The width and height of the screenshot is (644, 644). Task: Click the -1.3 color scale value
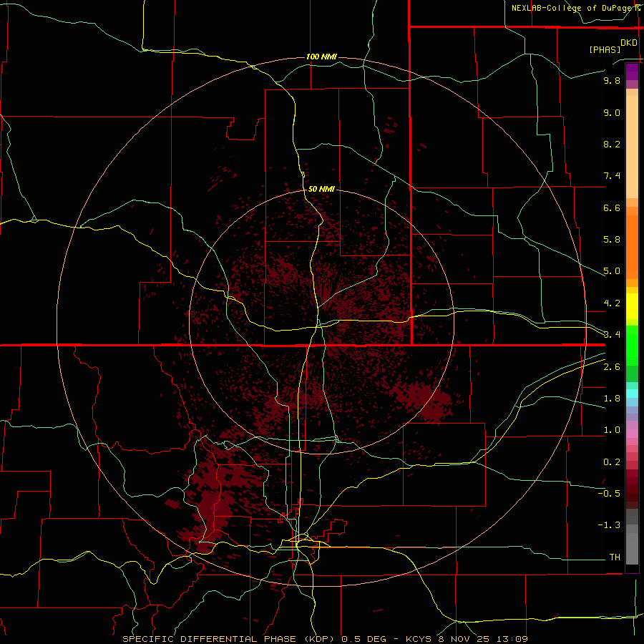tap(609, 525)
